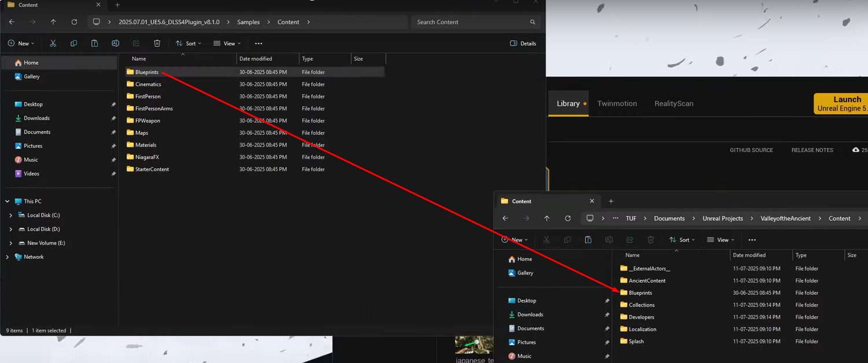The image size is (868, 363).
Task: Click the Rename icon in top window toolbar
Action: (115, 43)
